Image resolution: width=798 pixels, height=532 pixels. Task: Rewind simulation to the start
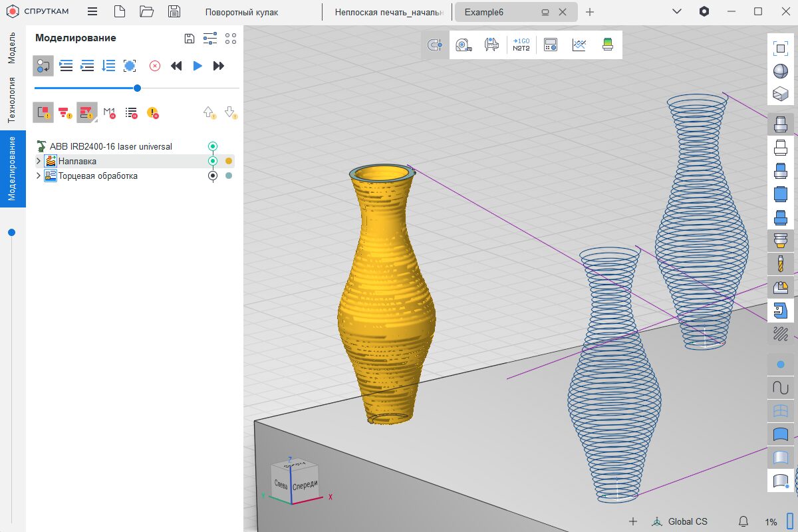176,66
